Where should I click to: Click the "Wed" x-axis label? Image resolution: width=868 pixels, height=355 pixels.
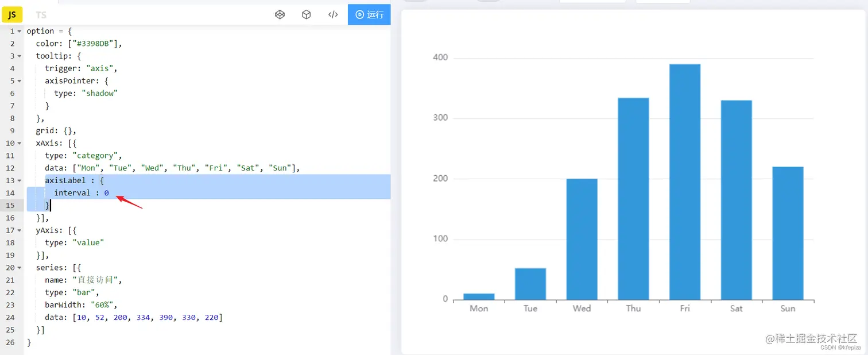point(582,308)
